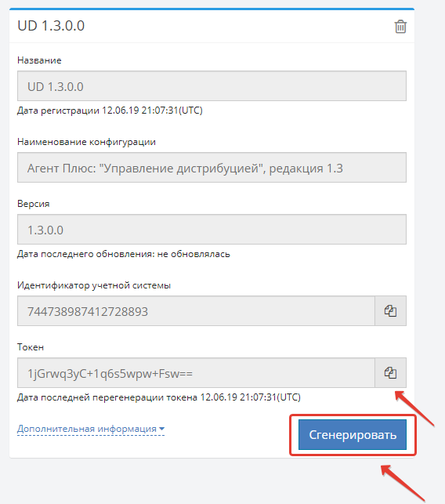Click the Наименование конфигурации label
Screen dimensions: 445x504
coord(86,142)
